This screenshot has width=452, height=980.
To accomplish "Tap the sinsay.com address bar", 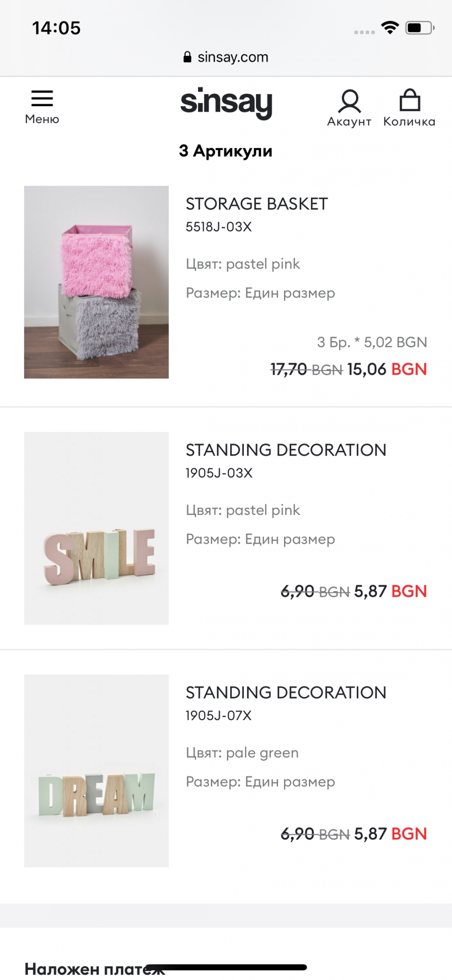I will (x=232, y=57).
